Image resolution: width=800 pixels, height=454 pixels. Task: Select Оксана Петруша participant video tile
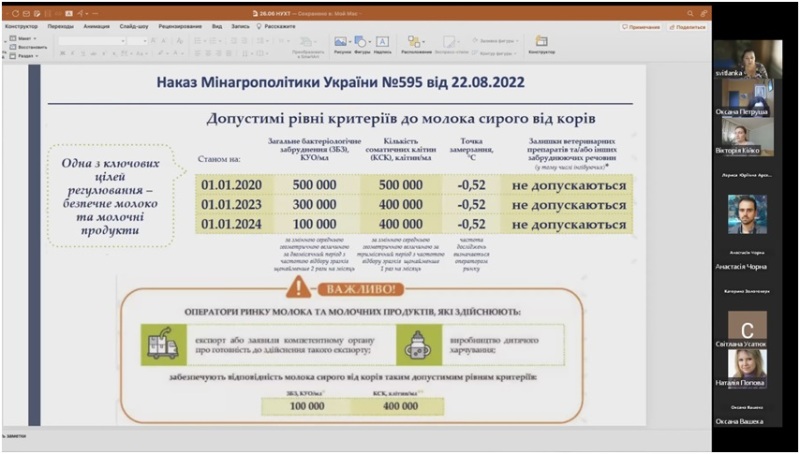747,97
